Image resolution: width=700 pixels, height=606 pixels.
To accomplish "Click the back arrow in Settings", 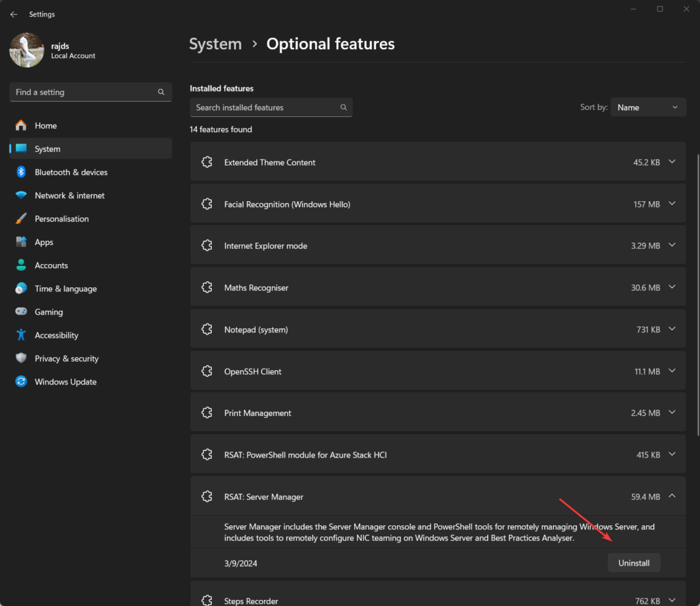I will pyautogui.click(x=14, y=14).
